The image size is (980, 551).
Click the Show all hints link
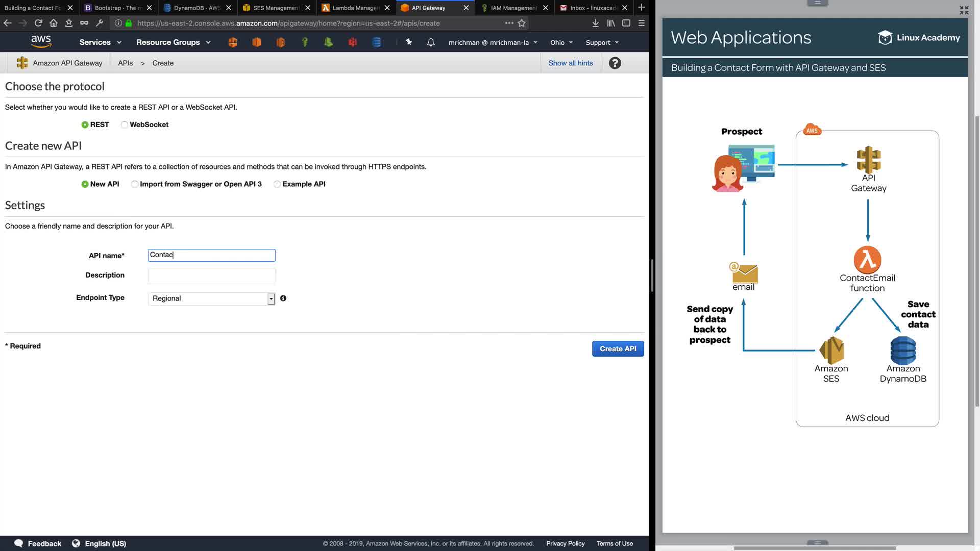[570, 63]
